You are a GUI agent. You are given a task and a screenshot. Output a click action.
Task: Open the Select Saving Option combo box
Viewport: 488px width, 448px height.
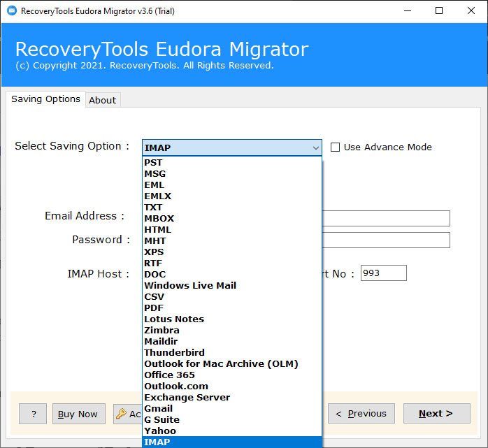click(x=232, y=147)
